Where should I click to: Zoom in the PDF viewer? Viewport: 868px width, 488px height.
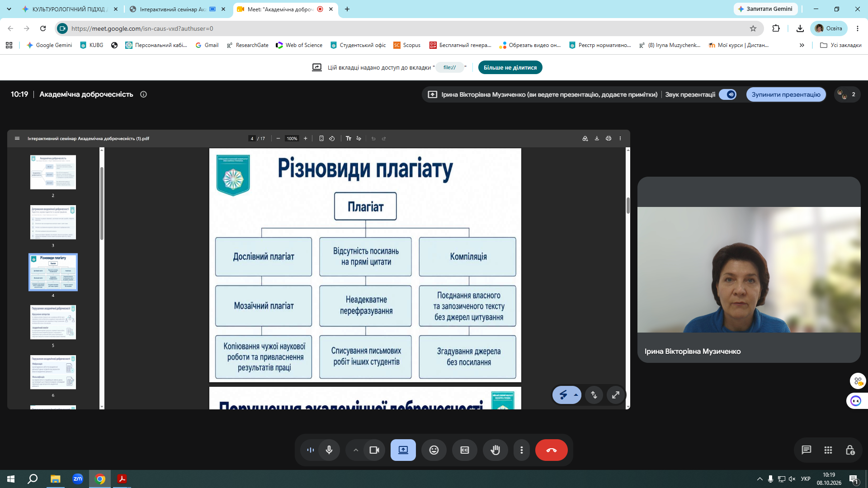pyautogui.click(x=306, y=139)
